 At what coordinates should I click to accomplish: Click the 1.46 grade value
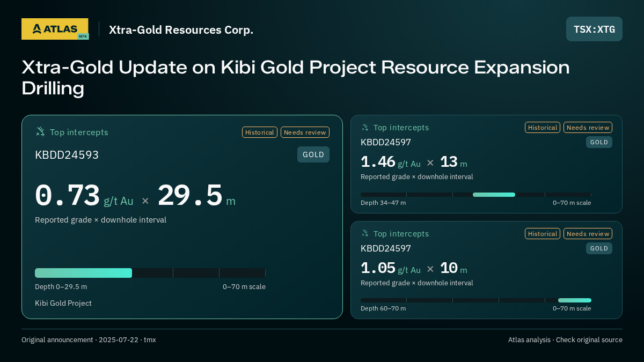(x=378, y=162)
